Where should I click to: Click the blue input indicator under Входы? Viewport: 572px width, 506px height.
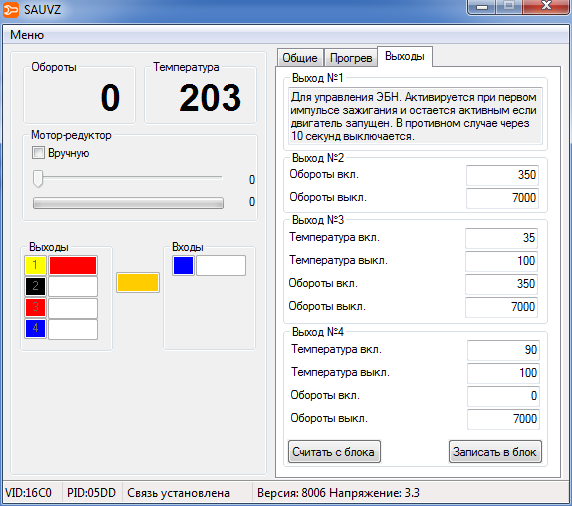[183, 265]
